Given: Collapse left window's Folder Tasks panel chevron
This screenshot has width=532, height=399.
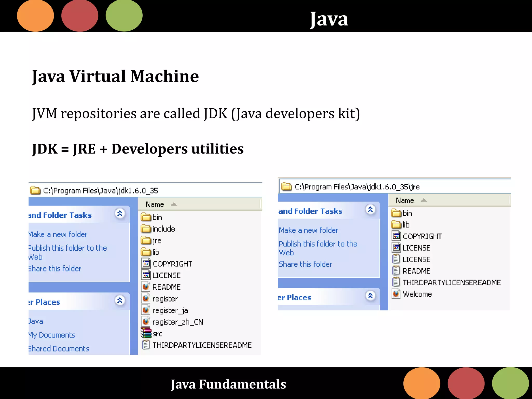Looking at the screenshot, I should tap(120, 214).
